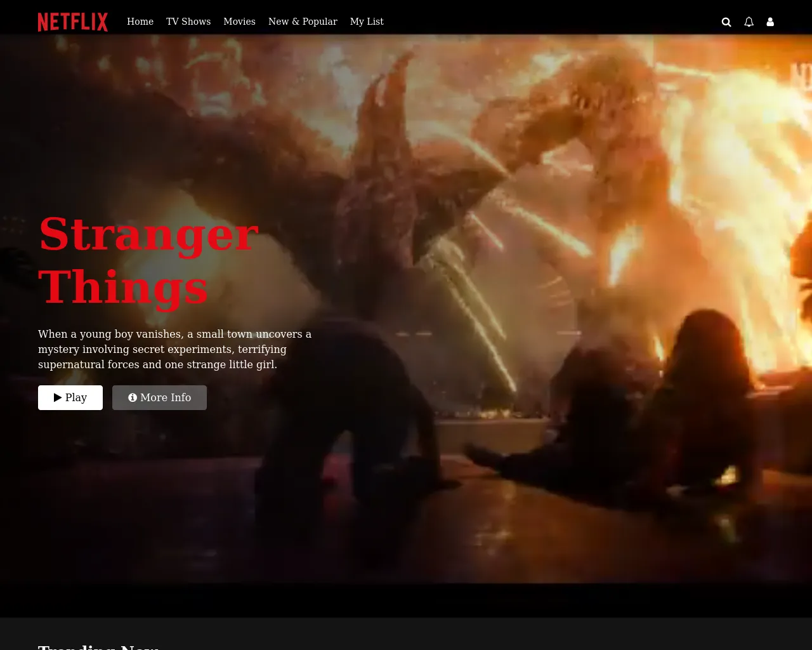Open the search icon
812x650 pixels.
(726, 22)
